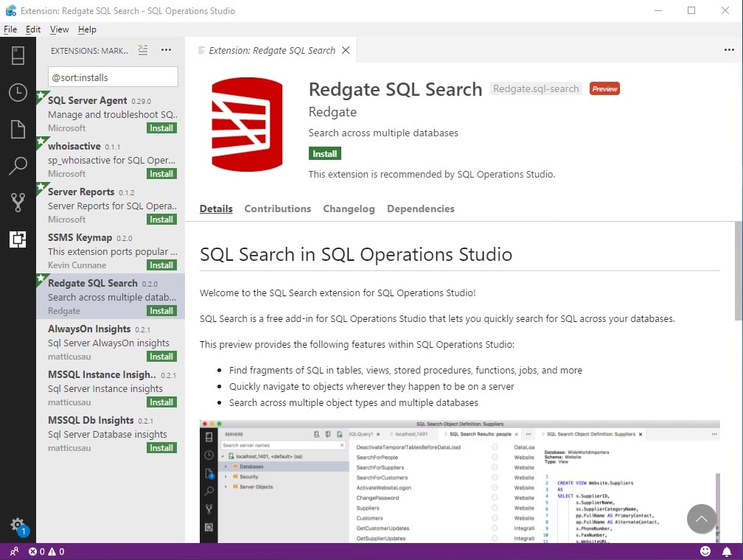This screenshot has width=743, height=560.
Task: Open the View menu
Action: pos(59,29)
